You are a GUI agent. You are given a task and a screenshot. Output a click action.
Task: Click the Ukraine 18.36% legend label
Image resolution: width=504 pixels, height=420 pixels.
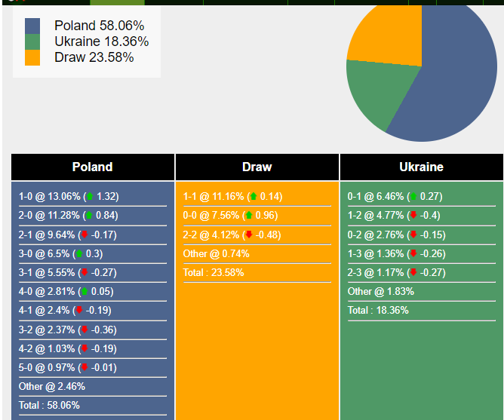(101, 42)
